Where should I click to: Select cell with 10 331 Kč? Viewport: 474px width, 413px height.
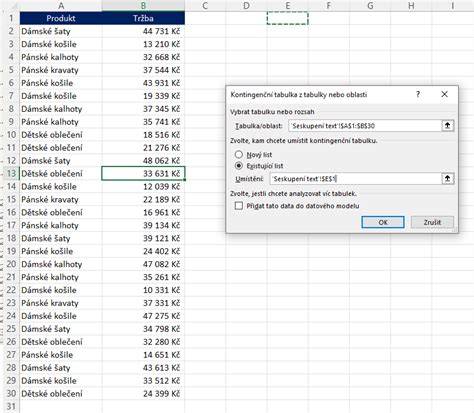143,290
